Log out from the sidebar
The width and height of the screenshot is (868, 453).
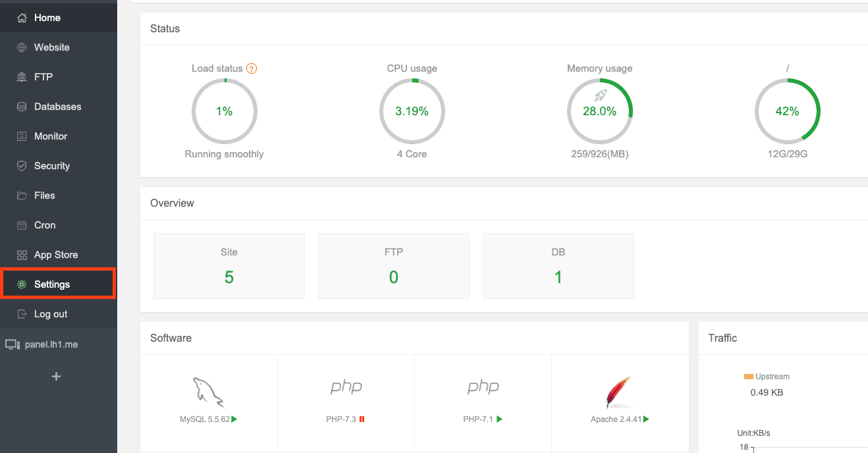pos(51,314)
